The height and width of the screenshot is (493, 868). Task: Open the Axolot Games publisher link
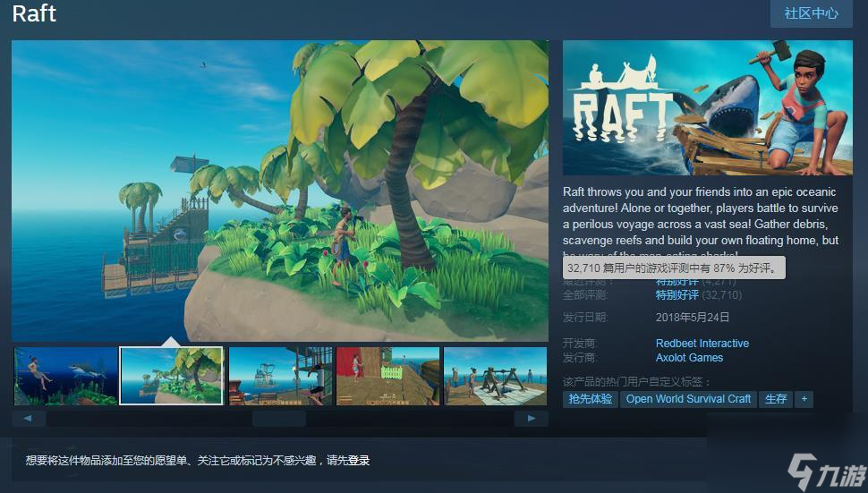pos(689,358)
